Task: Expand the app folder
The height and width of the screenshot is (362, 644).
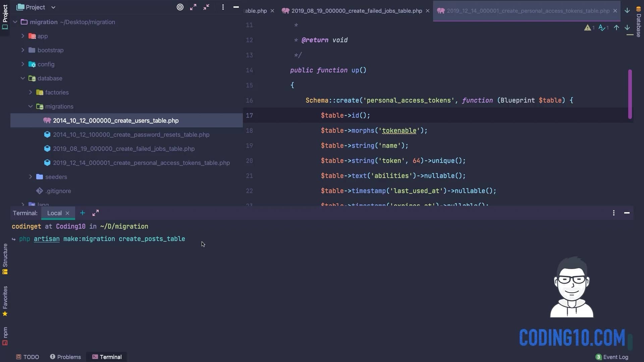Action: tap(23, 36)
